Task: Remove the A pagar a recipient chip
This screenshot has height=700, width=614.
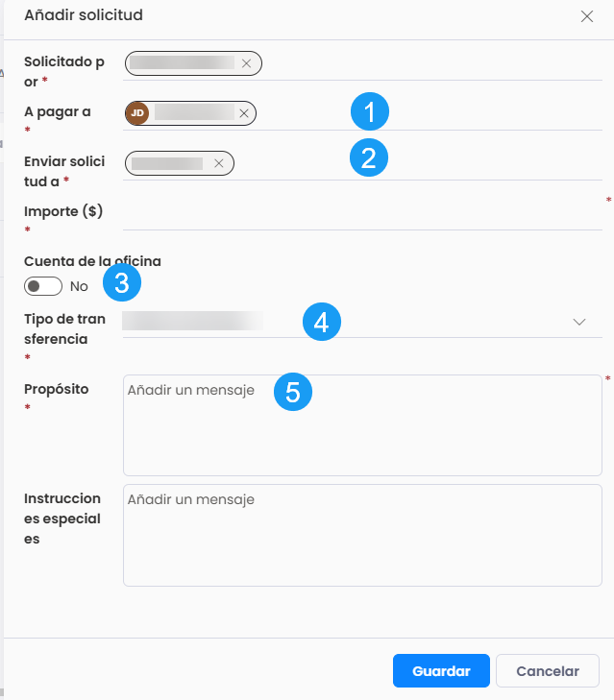Action: click(x=244, y=113)
